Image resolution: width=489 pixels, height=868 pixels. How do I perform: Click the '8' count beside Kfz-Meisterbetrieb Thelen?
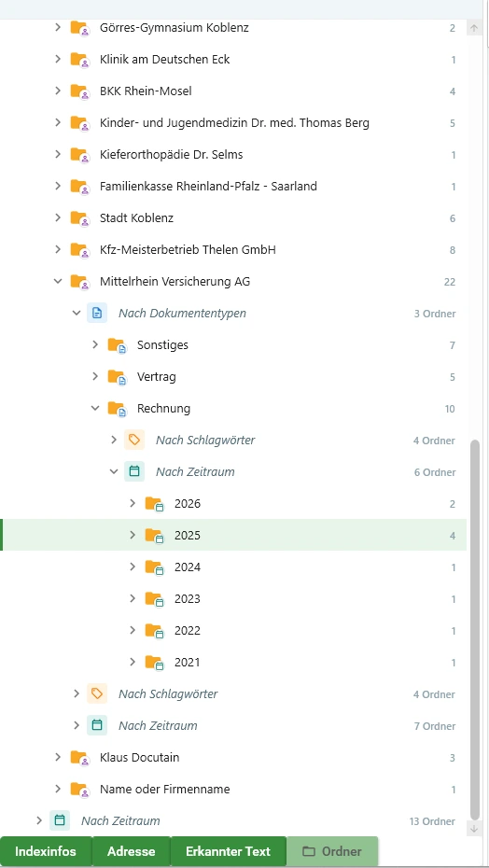pos(453,250)
